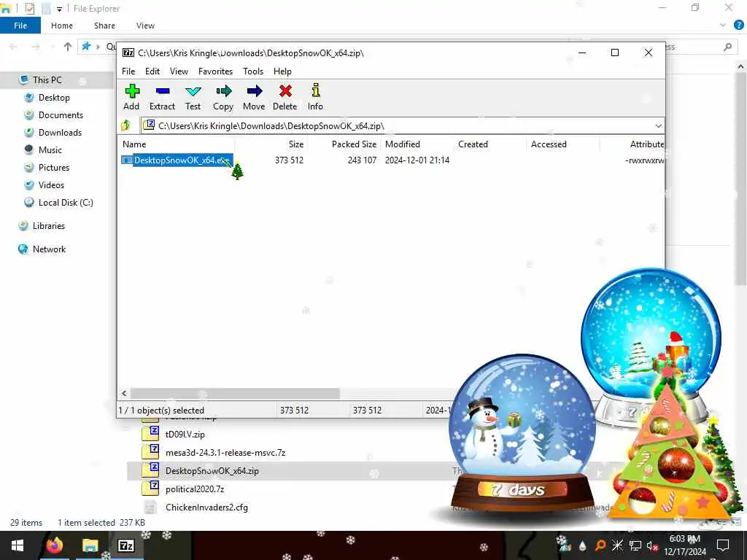Select mesa3d-24.3.1-release-msvc.7z file
Image resolution: width=747 pixels, height=560 pixels.
(225, 453)
